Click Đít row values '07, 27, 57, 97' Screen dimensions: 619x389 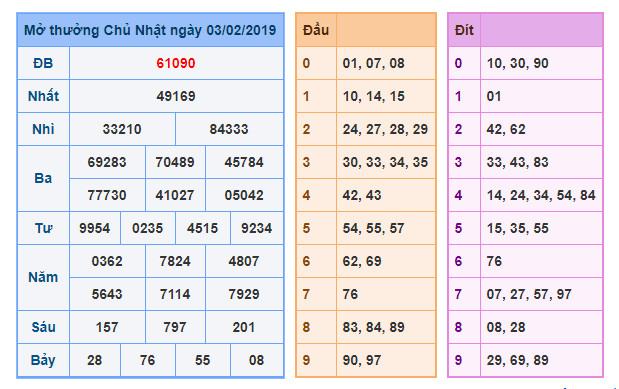pos(529,294)
